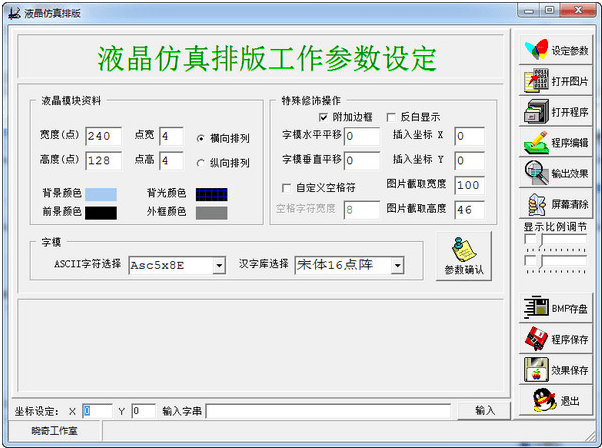Select the 纵向排列 radio button
Viewport: 602px width, 448px height.
click(201, 163)
